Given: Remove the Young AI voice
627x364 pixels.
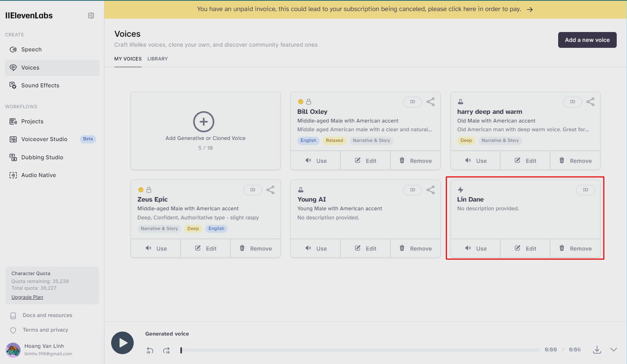Looking at the screenshot, I should 415,248.
